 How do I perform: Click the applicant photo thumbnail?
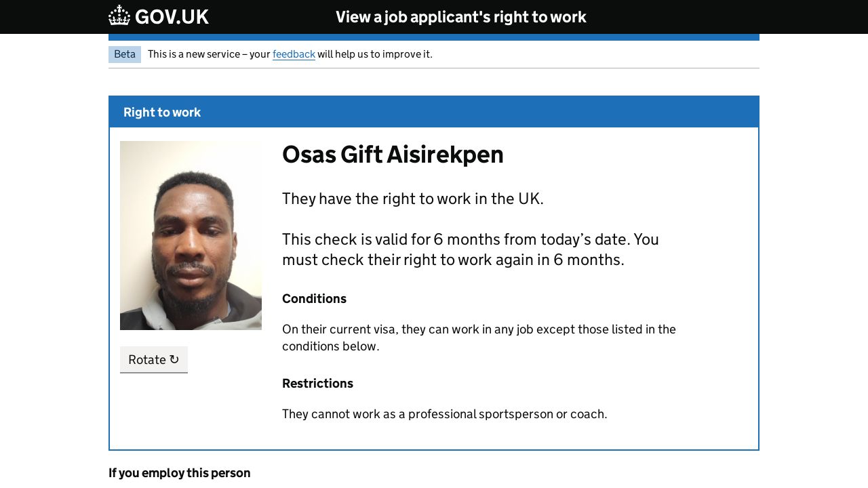191,235
